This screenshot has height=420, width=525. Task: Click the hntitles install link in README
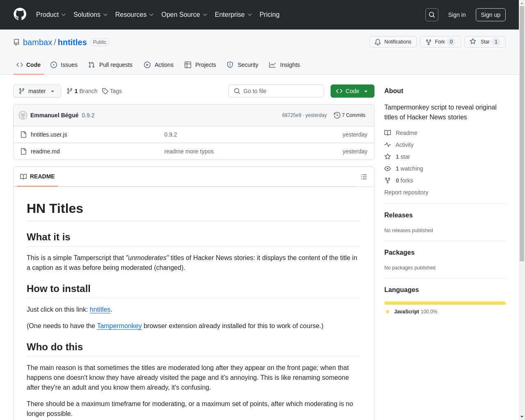point(100,309)
